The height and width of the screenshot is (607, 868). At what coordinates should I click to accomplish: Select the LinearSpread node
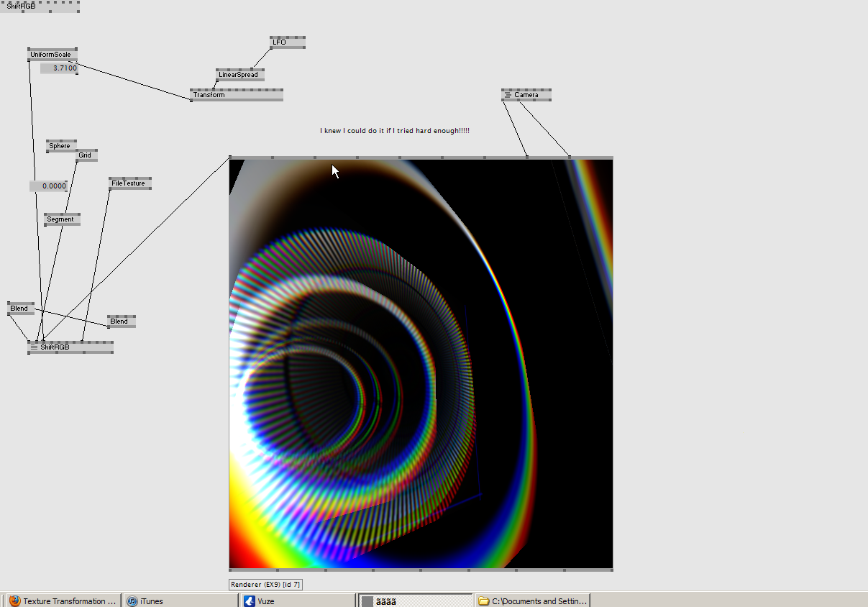click(240, 75)
